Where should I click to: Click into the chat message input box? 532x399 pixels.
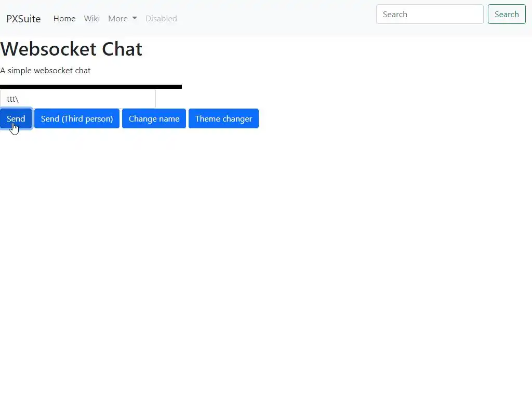tap(78, 99)
